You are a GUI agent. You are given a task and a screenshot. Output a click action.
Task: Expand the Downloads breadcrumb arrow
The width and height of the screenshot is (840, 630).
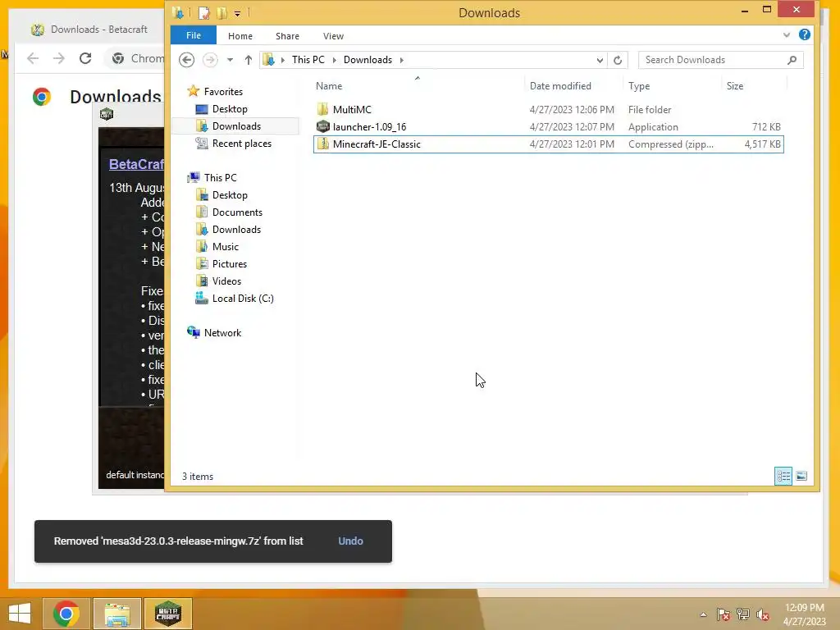(x=401, y=60)
